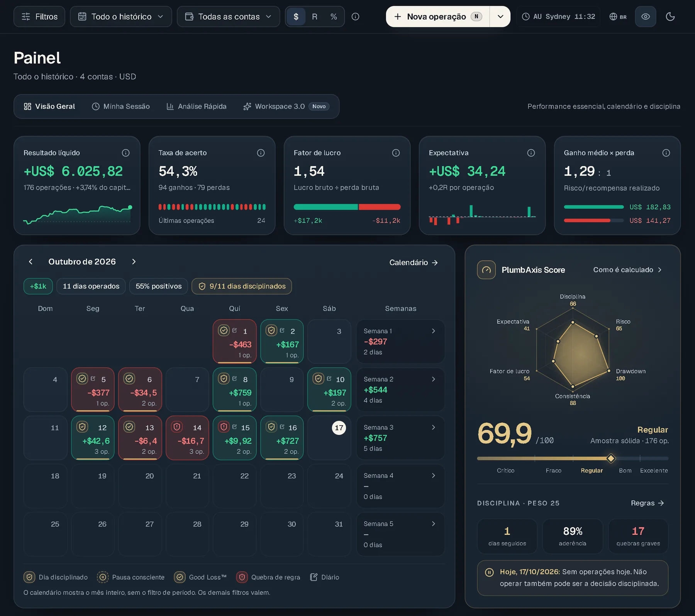Click the rule-break shield icon on day 14
Screen dimensions: 695x616
177,427
